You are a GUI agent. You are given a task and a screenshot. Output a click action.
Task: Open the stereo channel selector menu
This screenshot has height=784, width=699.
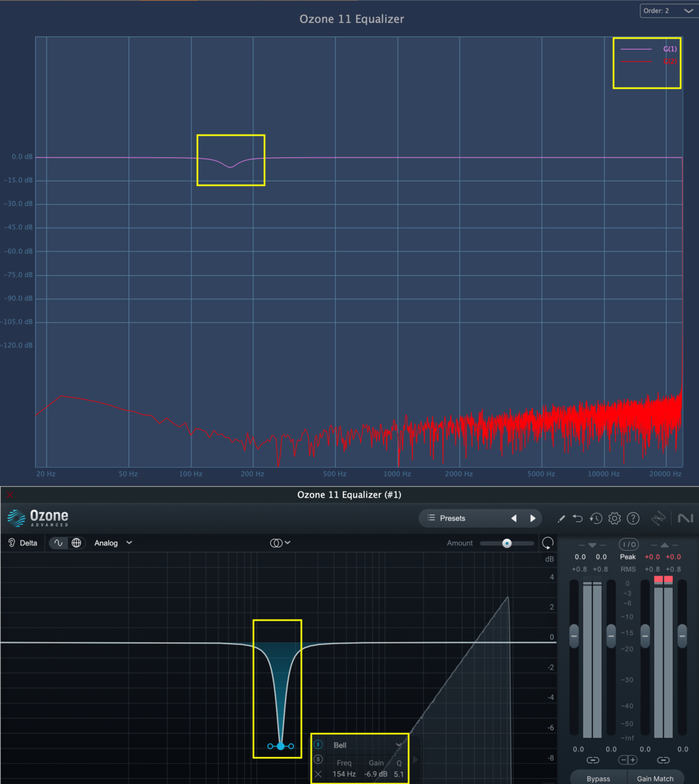pyautogui.click(x=280, y=542)
